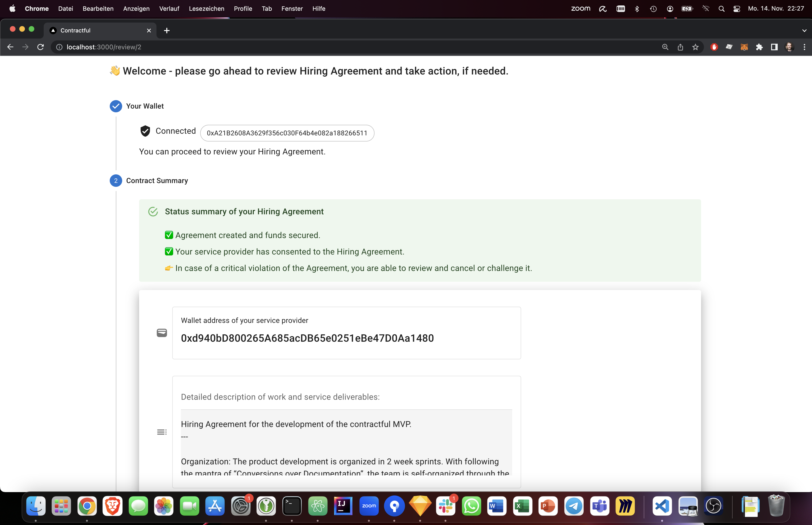Image resolution: width=812 pixels, height=525 pixels.
Task: Click the red ad blocker extension icon
Action: pyautogui.click(x=714, y=47)
